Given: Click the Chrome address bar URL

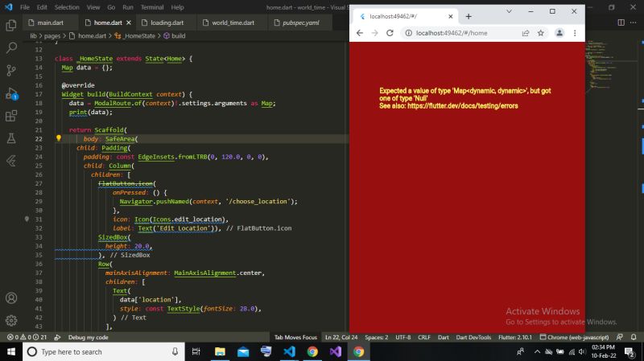Looking at the screenshot, I should click(x=452, y=33).
